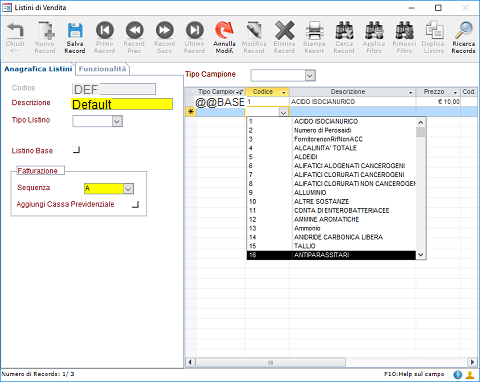
Task: Click the Chiudi back arrow icon
Action: 15,30
